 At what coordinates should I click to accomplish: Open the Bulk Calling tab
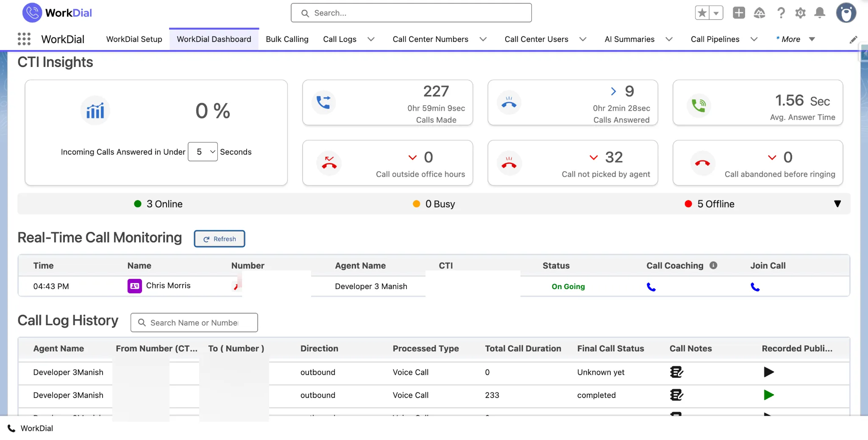click(x=287, y=39)
